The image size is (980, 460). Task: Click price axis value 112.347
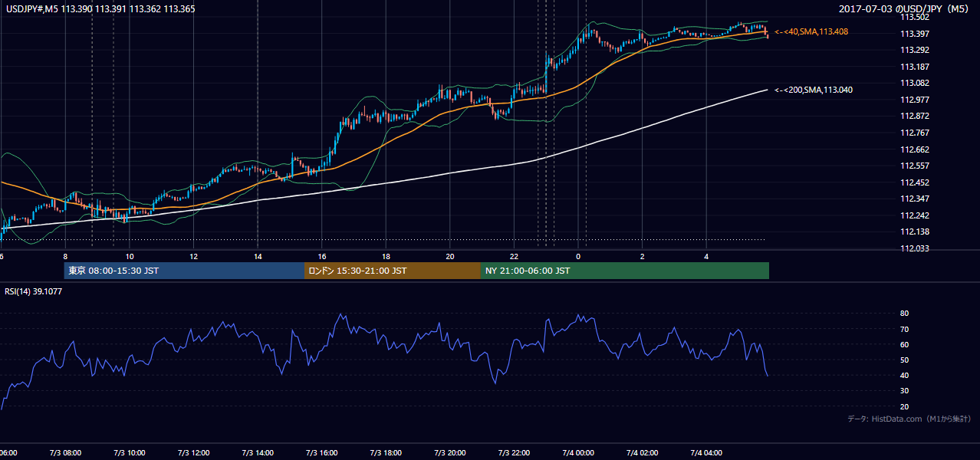coord(914,199)
